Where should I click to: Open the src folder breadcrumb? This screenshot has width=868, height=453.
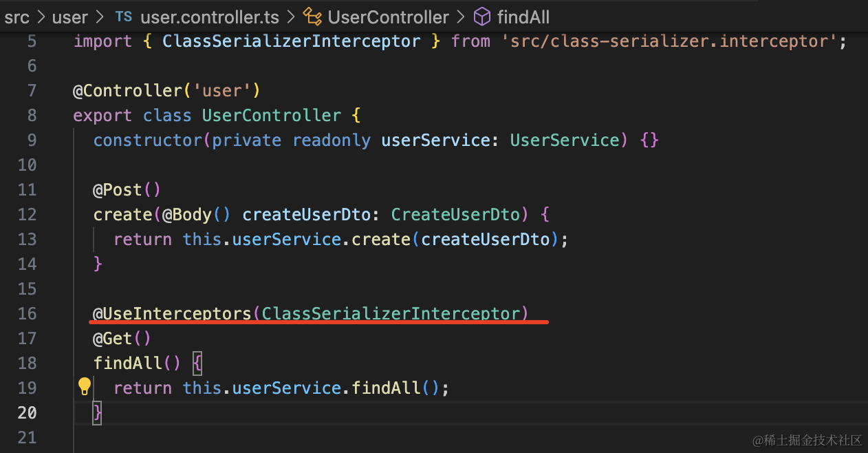point(17,17)
